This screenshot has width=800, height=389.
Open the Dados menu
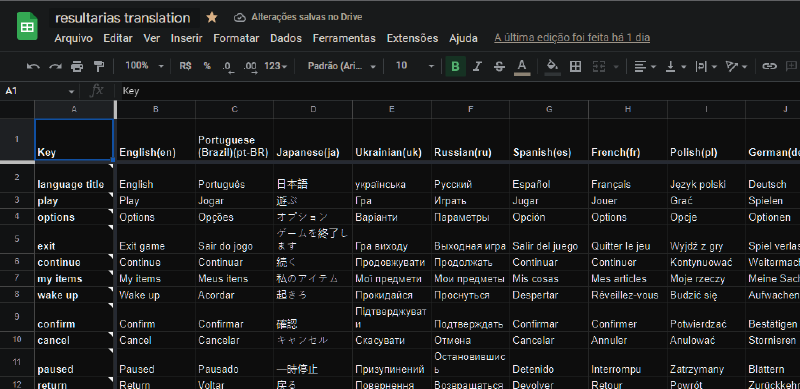pyautogui.click(x=286, y=38)
